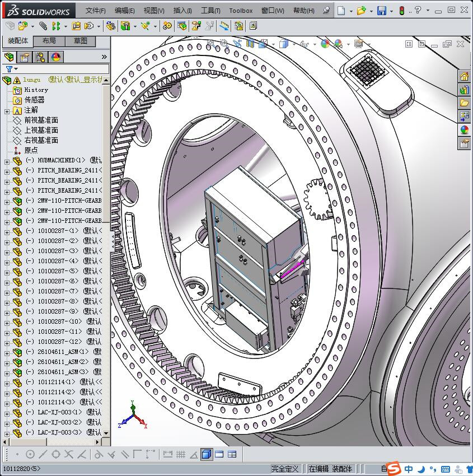Switch to the 布局 tab
Screen dimensions: 473x476
(49, 41)
